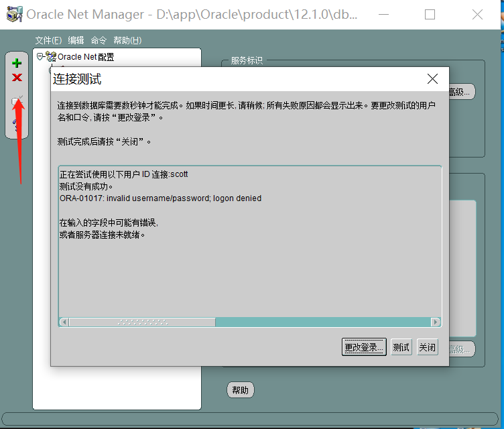The height and width of the screenshot is (429, 504).
Task: Click the 关闭 button in the dialog
Action: [428, 347]
